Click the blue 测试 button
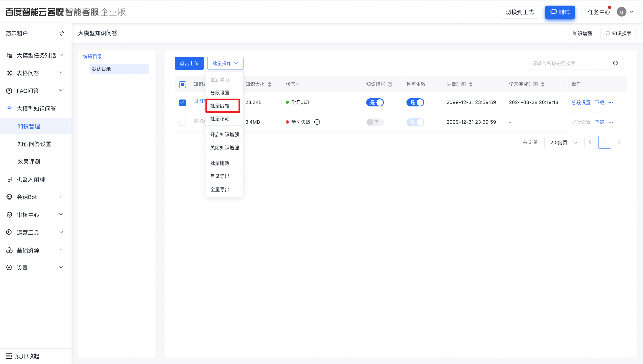 tap(560, 12)
